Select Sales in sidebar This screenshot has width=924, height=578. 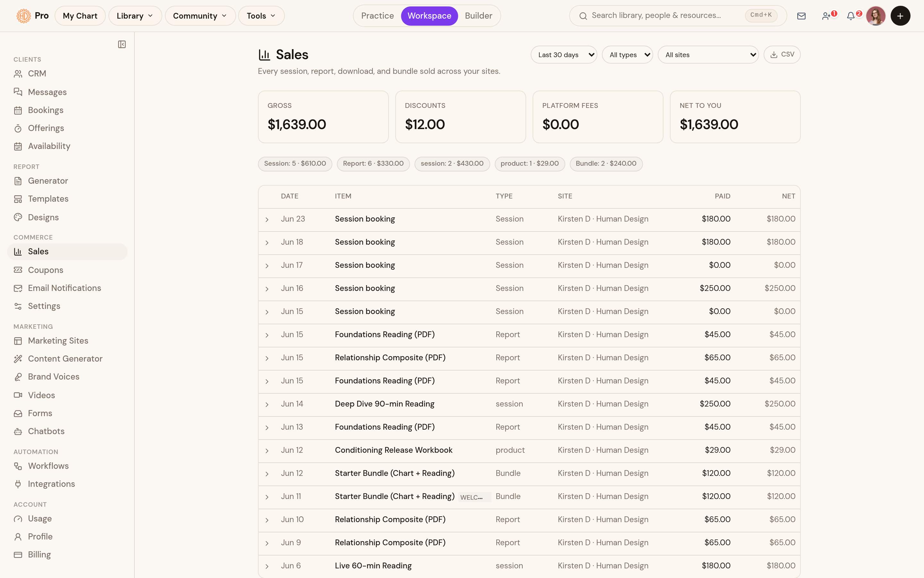tap(67, 251)
